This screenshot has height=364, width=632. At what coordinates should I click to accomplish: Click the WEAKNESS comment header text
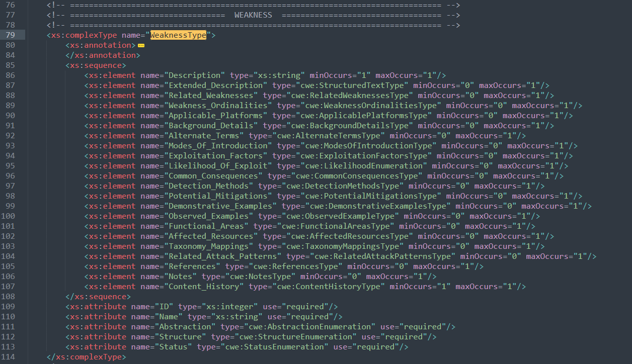coord(253,15)
